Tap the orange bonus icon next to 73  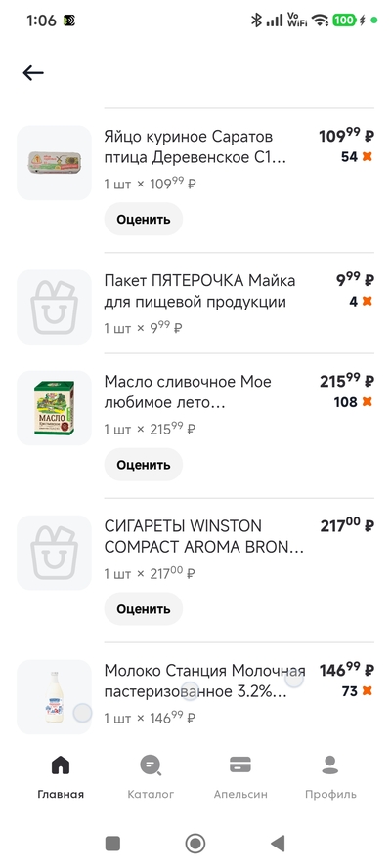pos(367,691)
